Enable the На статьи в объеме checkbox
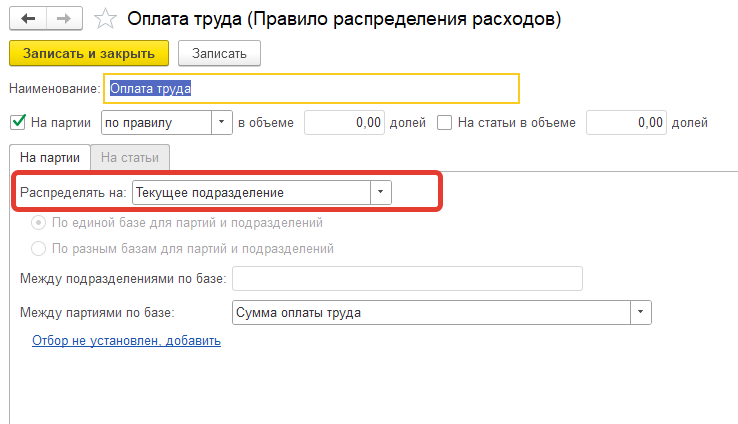738x424 pixels. click(444, 123)
